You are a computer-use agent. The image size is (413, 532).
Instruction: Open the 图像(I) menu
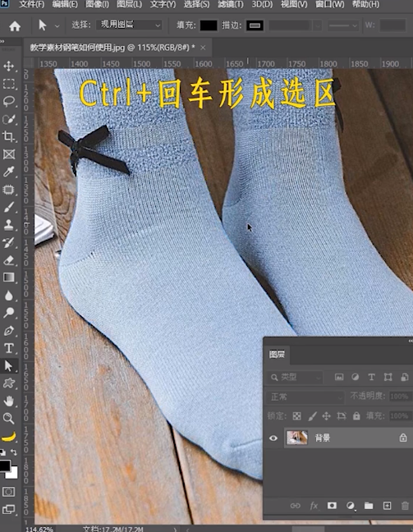(98, 4)
